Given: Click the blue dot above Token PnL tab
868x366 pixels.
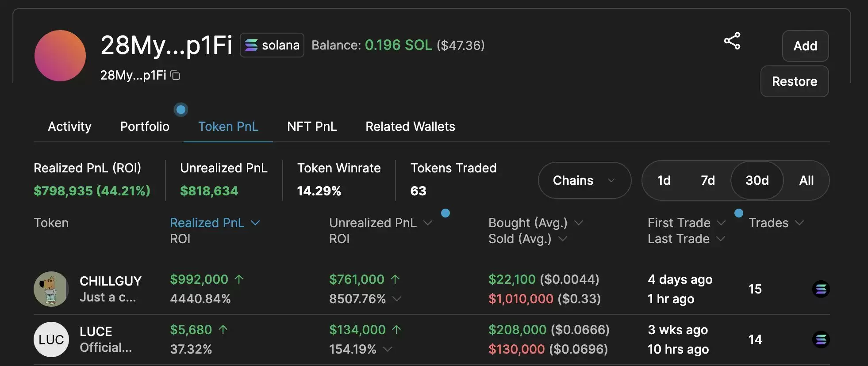Looking at the screenshot, I should (181, 109).
